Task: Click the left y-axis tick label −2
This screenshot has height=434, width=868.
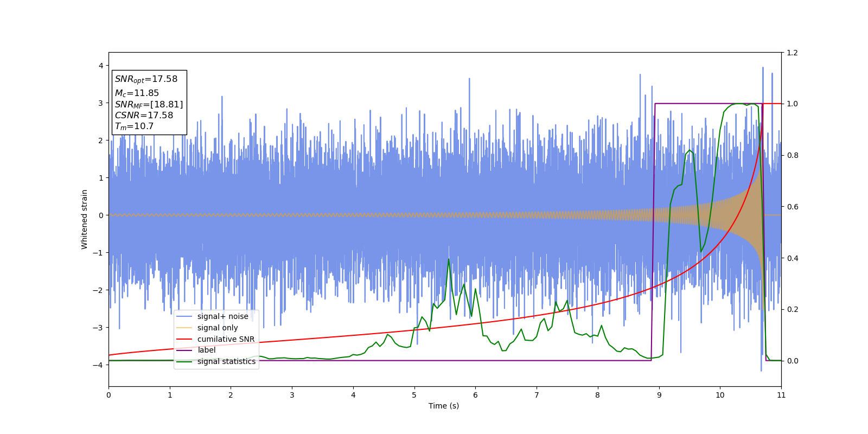Action: [98, 290]
